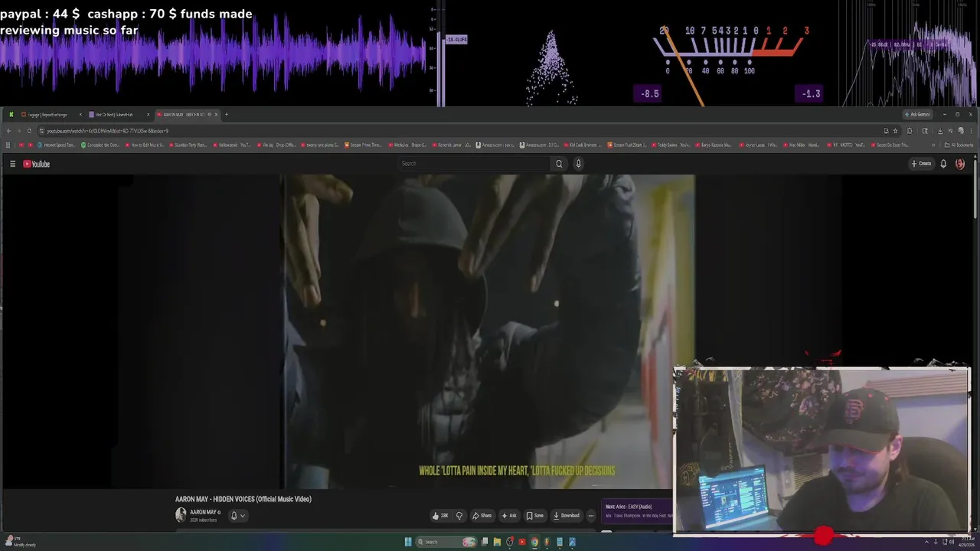Open the Stream Prime Time bookmark
980x551 pixels.
pyautogui.click(x=364, y=145)
